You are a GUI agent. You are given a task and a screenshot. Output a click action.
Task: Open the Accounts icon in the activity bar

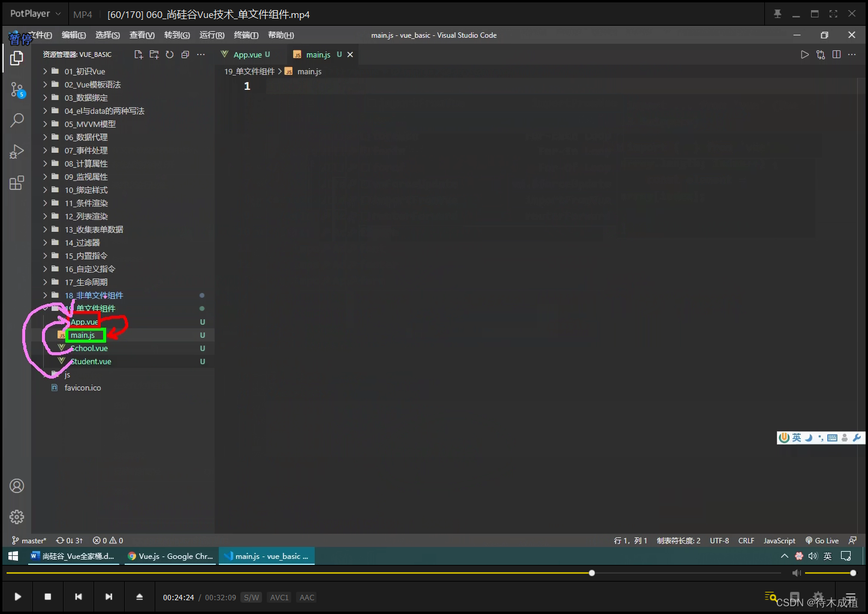pos(17,486)
